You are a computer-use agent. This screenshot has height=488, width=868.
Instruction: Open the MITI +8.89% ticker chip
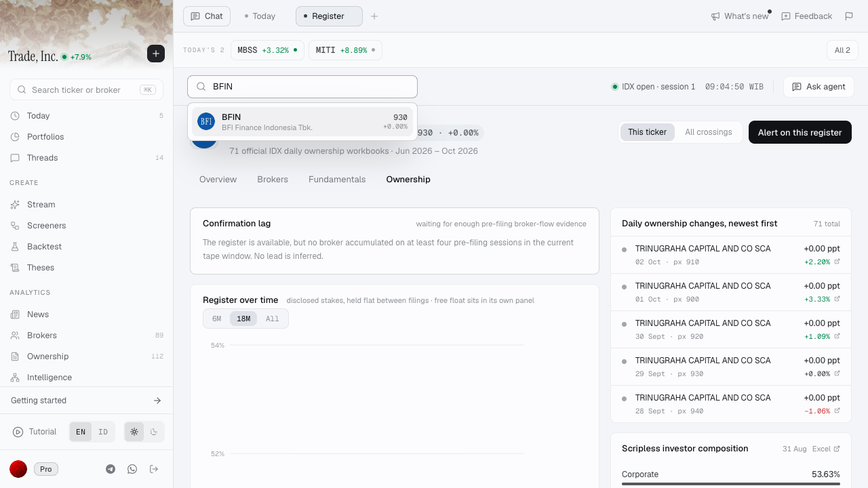[345, 50]
